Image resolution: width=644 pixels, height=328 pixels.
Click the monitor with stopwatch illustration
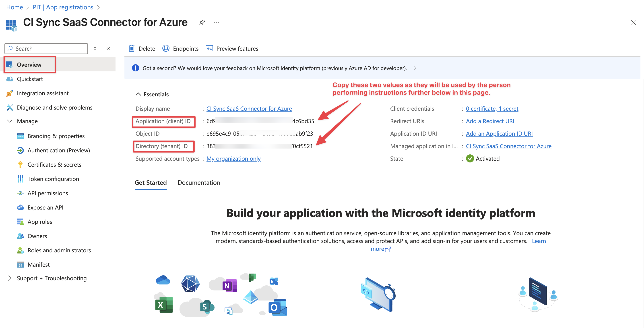(378, 295)
